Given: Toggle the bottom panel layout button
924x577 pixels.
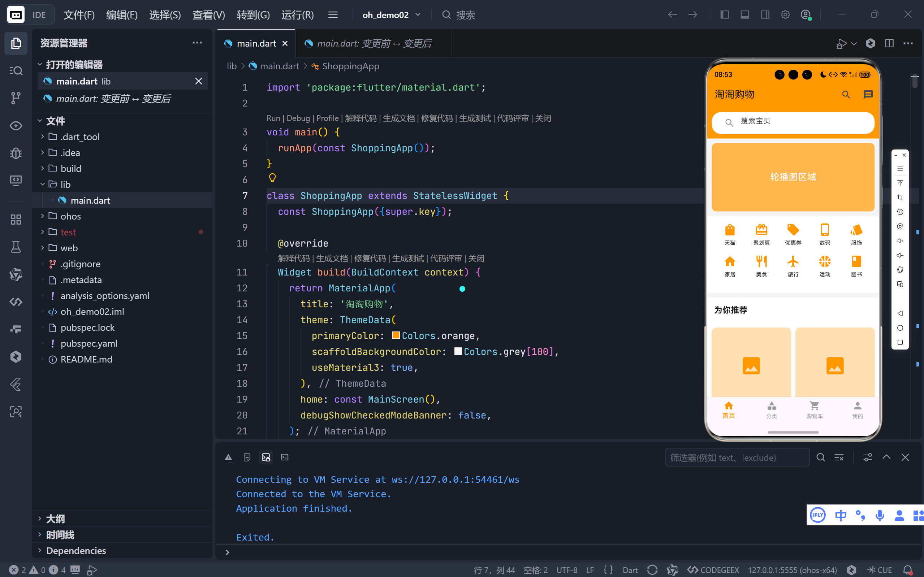Looking at the screenshot, I should tap(744, 15).
